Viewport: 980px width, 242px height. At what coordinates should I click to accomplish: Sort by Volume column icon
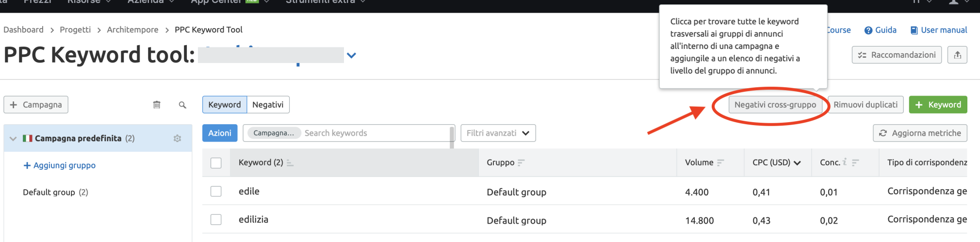(720, 163)
